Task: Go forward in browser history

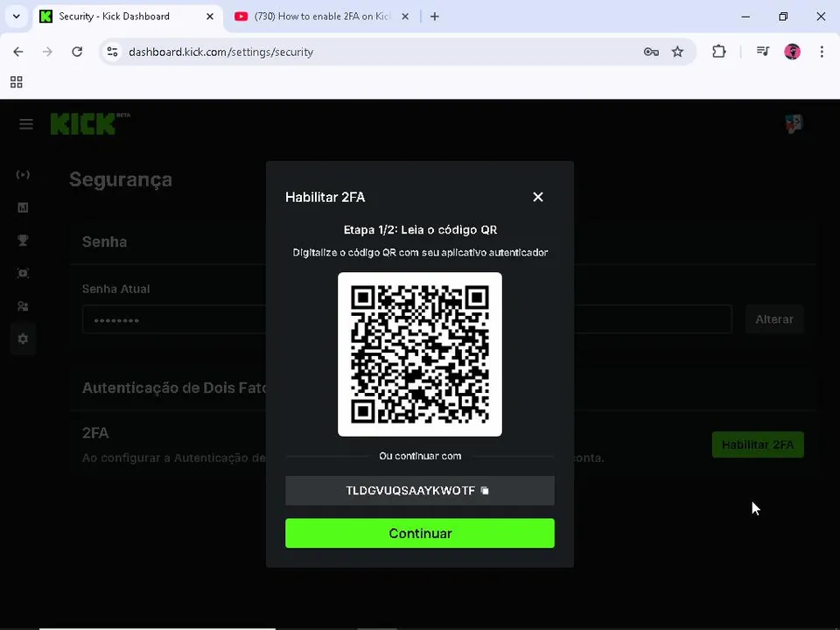Action: click(x=47, y=52)
